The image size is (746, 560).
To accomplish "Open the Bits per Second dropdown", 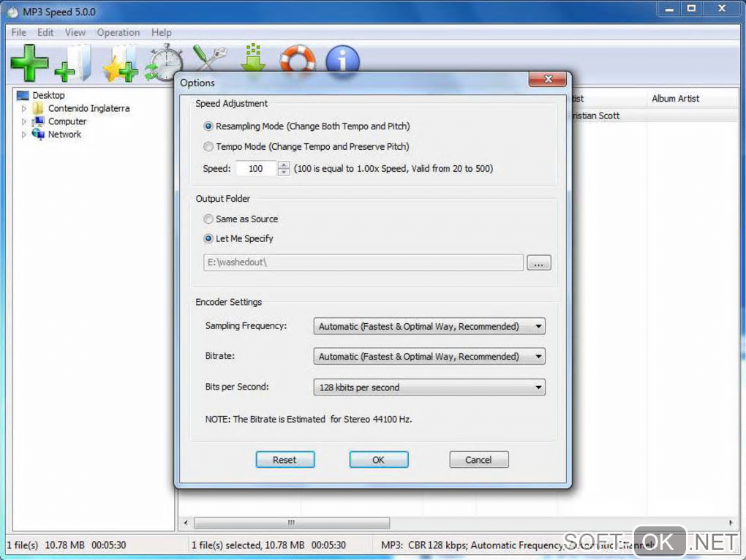I will click(x=429, y=387).
